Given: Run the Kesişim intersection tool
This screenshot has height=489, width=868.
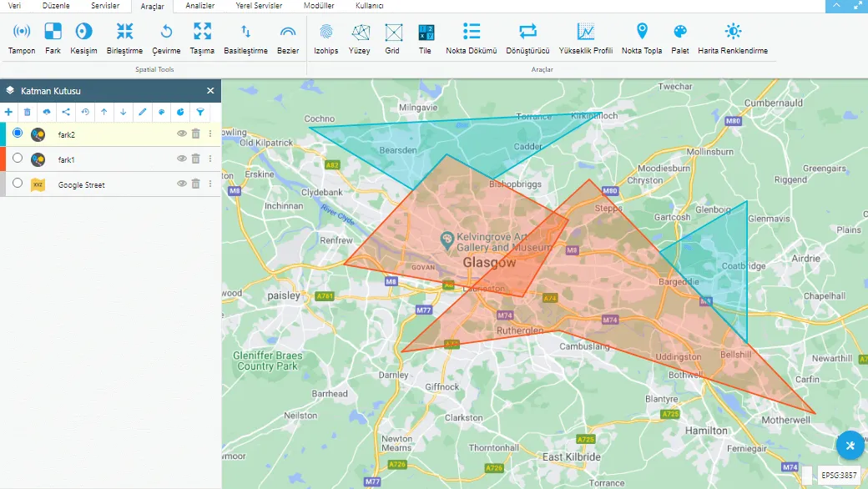Looking at the screenshot, I should coord(83,38).
